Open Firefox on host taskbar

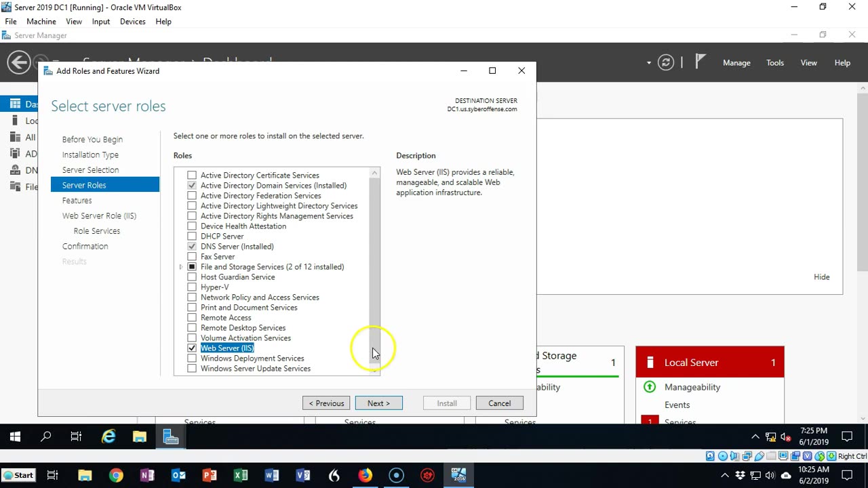(x=366, y=475)
